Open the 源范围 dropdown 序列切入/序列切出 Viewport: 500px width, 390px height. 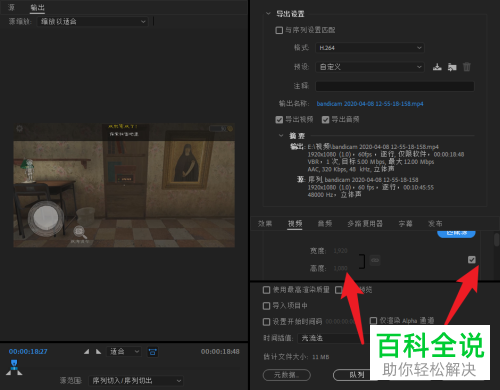(136, 380)
